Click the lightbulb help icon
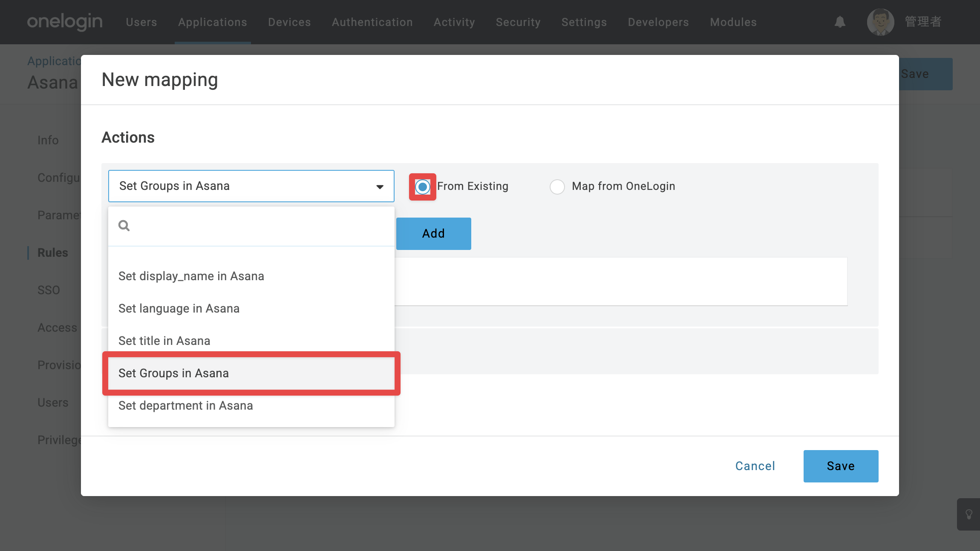Image resolution: width=980 pixels, height=551 pixels. click(969, 514)
